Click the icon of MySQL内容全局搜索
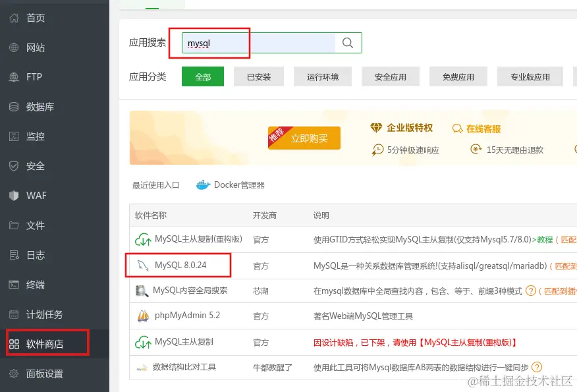Viewport: 577px width, 392px height. [x=142, y=291]
